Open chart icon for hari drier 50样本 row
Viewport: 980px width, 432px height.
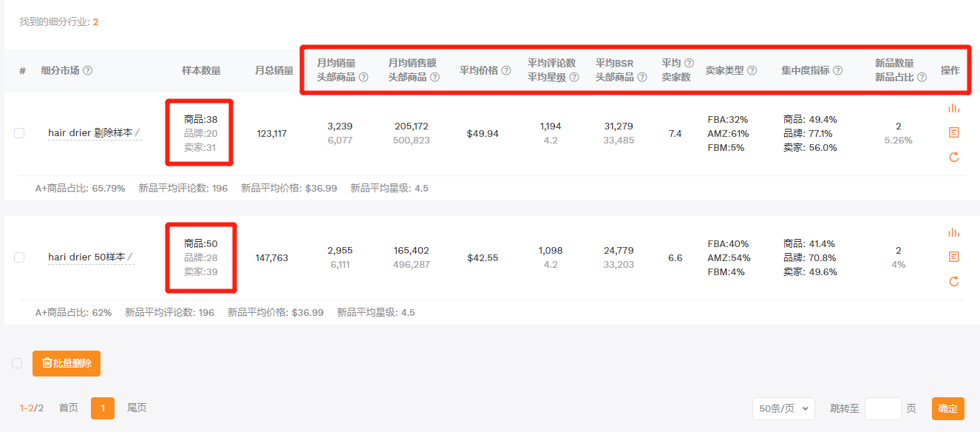pyautogui.click(x=953, y=232)
